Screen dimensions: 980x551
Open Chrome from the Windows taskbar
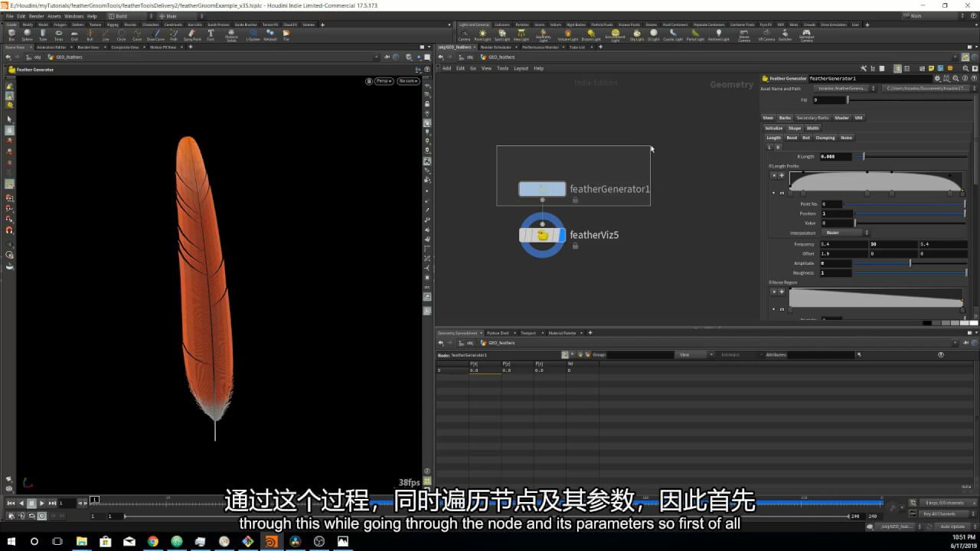click(x=152, y=541)
